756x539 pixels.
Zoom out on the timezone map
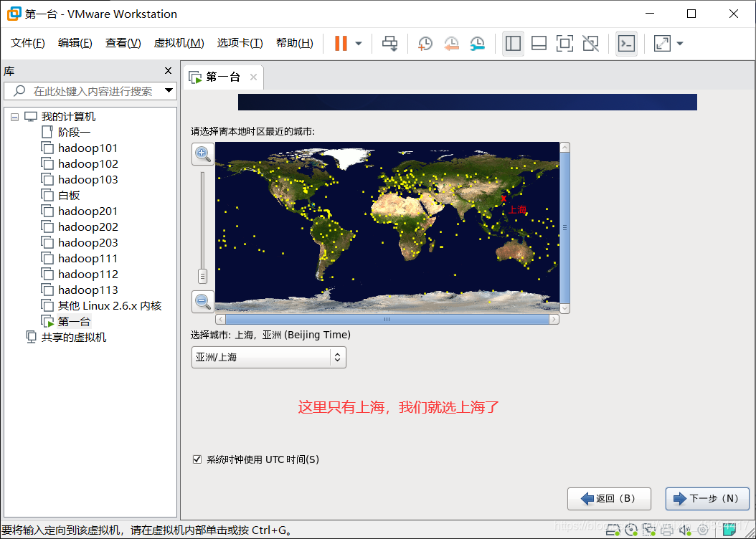pos(202,302)
